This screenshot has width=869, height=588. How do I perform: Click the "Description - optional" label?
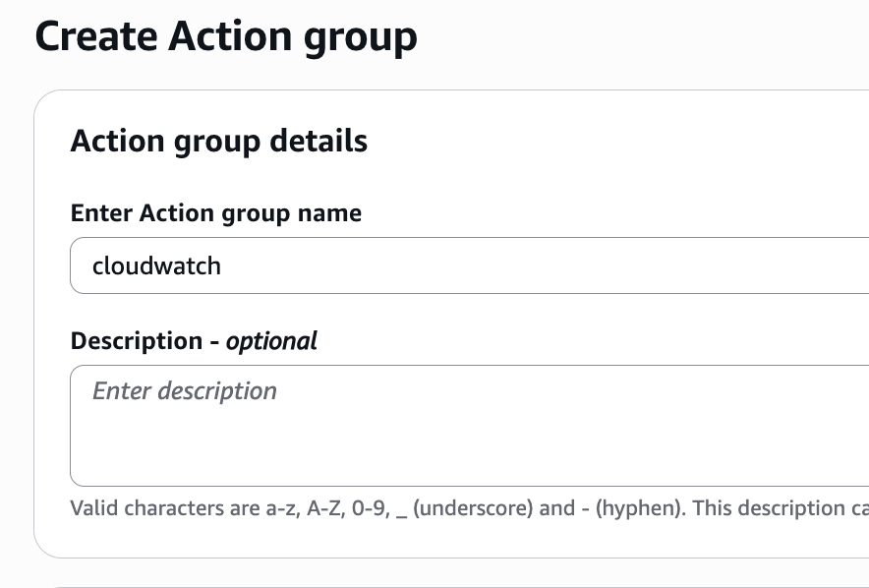point(194,341)
